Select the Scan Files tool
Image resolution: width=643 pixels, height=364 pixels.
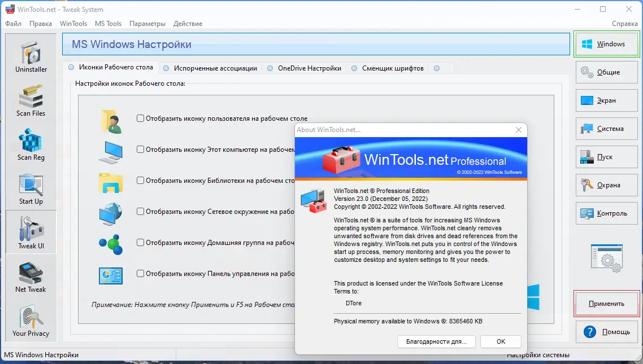click(31, 100)
